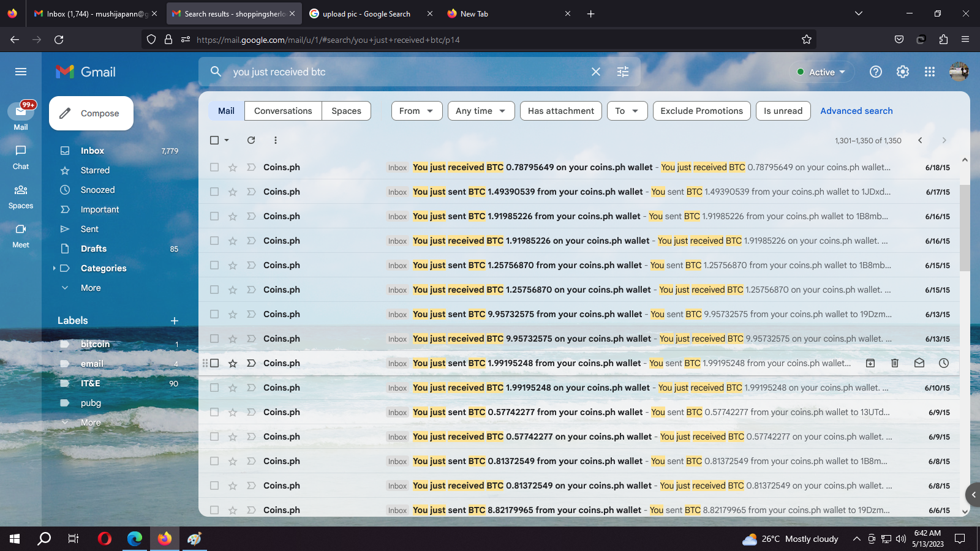Screen dimensions: 980x551
Task: Expand More under mail folders
Action: pos(91,288)
